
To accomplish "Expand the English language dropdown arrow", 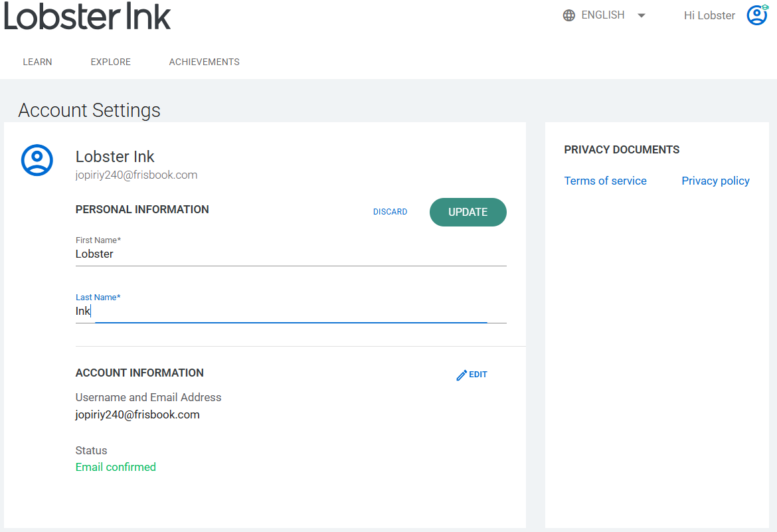I will click(642, 15).
